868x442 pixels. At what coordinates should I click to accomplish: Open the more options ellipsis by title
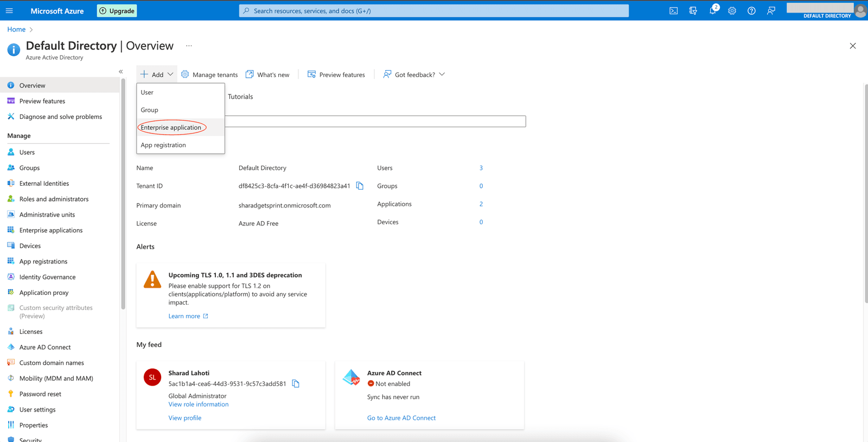pyautogui.click(x=189, y=46)
